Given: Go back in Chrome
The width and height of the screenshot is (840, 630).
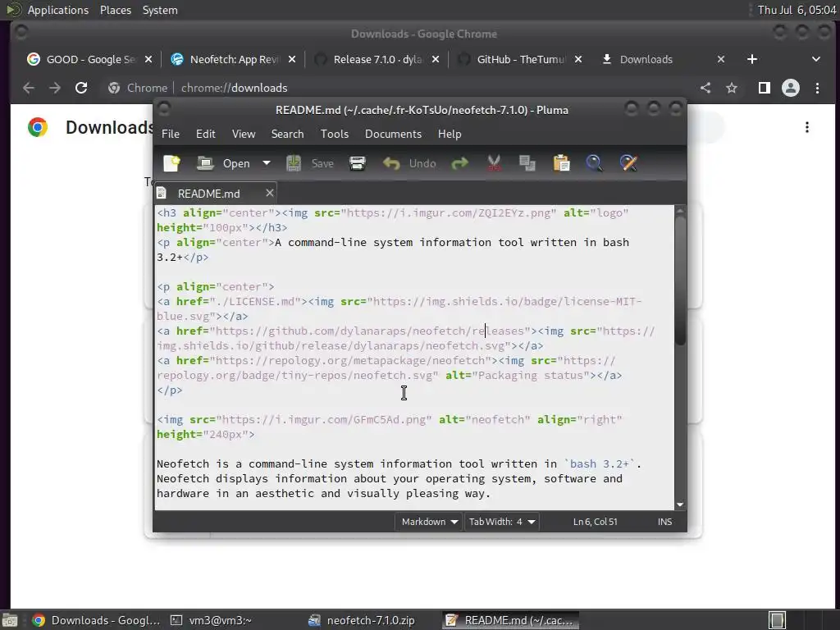Looking at the screenshot, I should point(29,88).
